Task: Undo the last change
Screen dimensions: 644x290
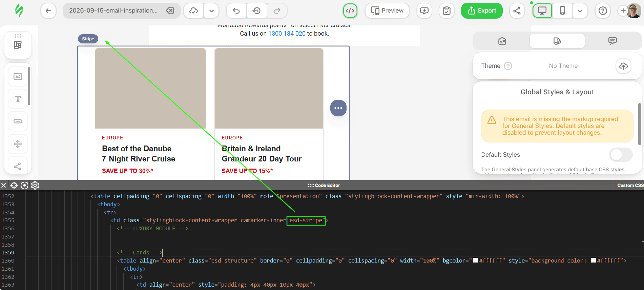Action: pyautogui.click(x=236, y=11)
